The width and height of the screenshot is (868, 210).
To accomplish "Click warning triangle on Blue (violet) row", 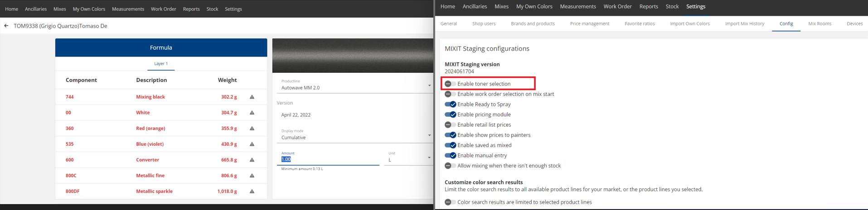I will [252, 144].
